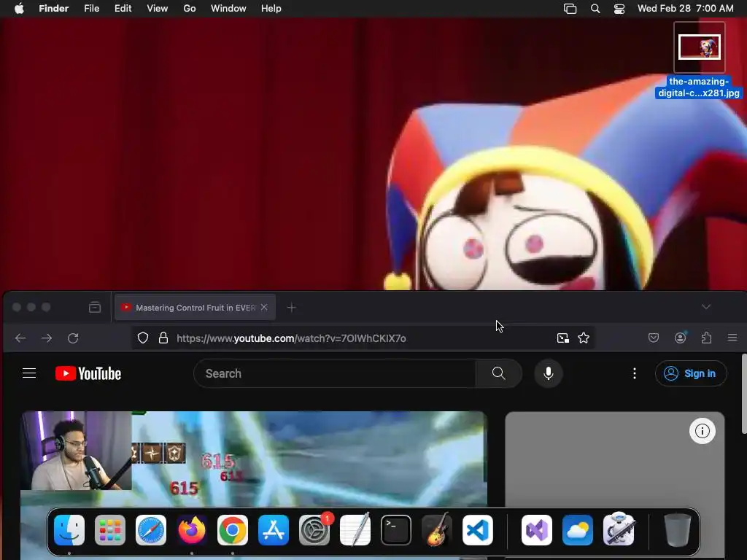Toggle picture-in-picture from the address bar

pos(562,338)
